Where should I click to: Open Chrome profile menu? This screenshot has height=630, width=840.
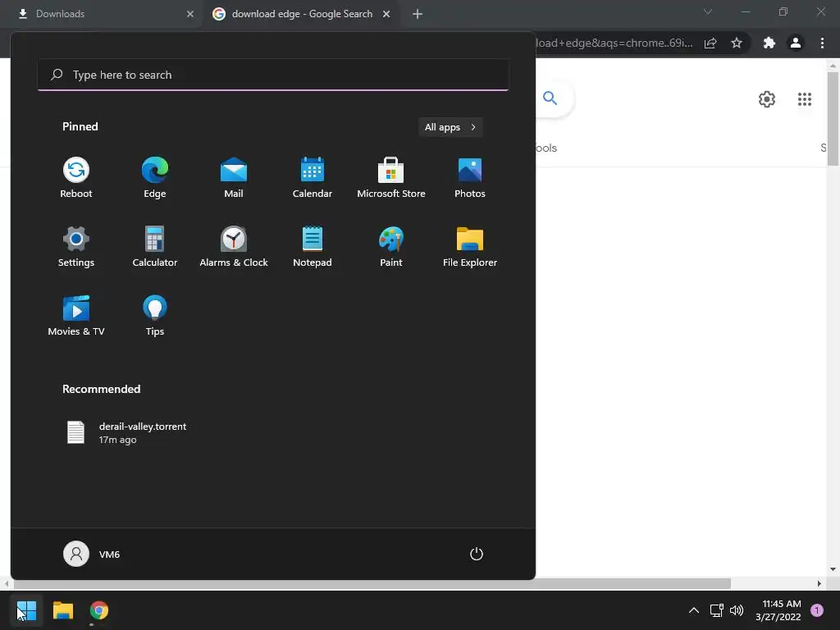point(796,43)
